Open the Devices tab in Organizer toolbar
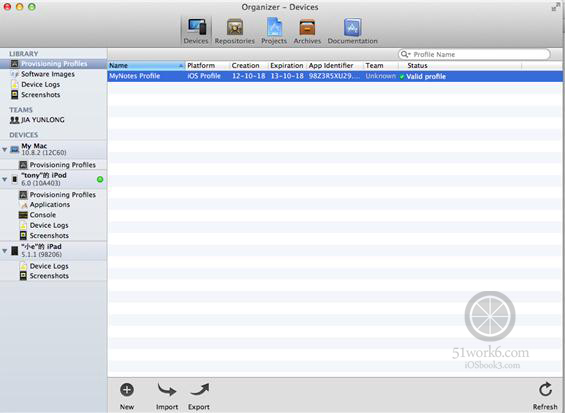 pyautogui.click(x=196, y=31)
